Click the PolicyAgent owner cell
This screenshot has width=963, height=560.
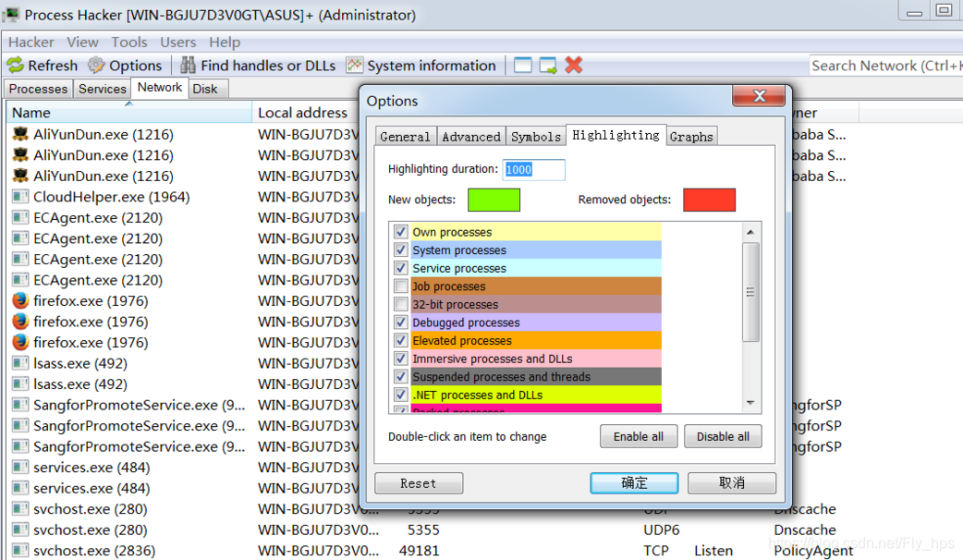click(x=813, y=551)
